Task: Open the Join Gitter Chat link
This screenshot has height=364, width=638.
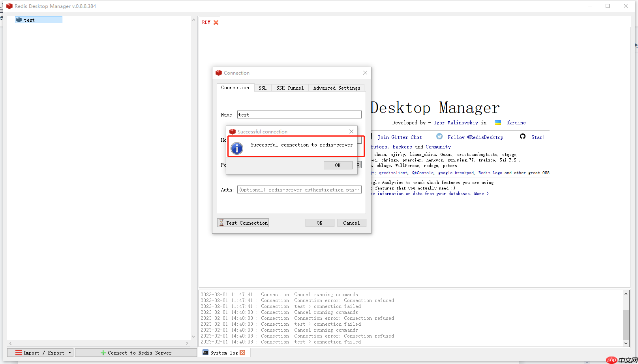Action: coord(400,137)
